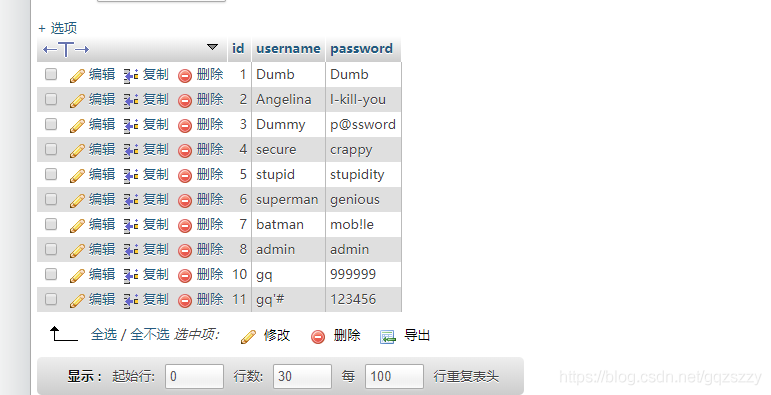Viewport: 771px width, 395px height.
Task: Click the 删除 link for admin row
Action: tap(210, 249)
